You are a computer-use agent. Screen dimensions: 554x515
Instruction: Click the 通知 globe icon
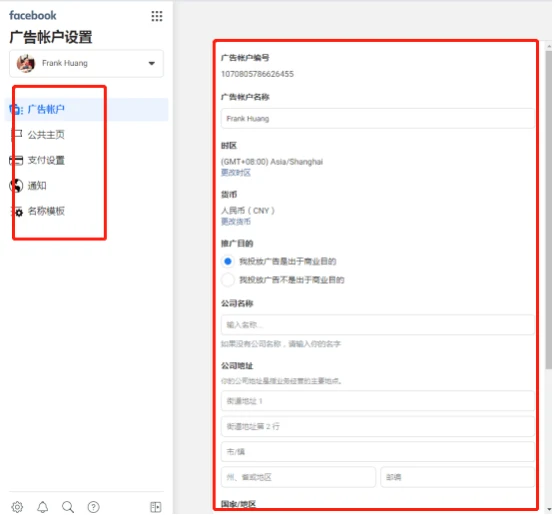[16, 186]
